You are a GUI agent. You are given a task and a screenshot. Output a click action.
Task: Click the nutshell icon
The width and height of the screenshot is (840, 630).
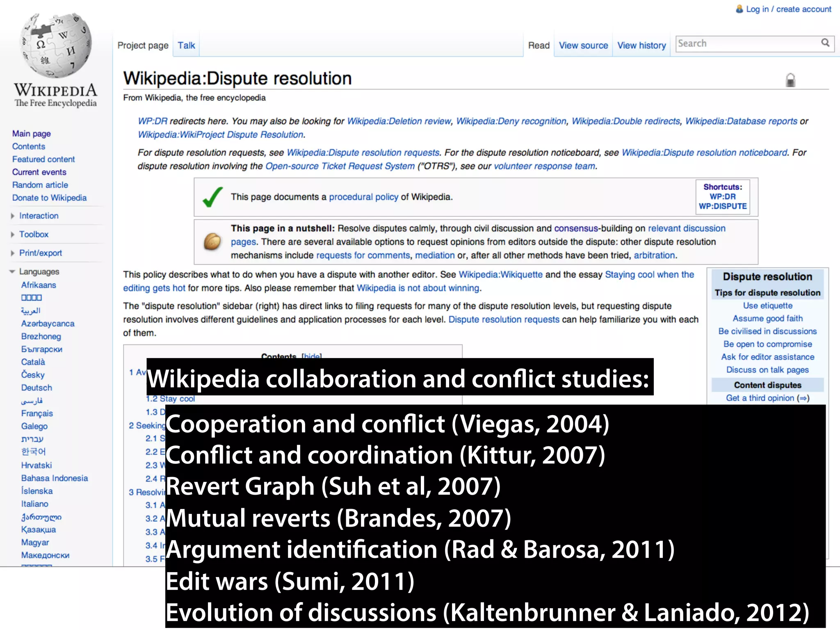[x=212, y=241]
